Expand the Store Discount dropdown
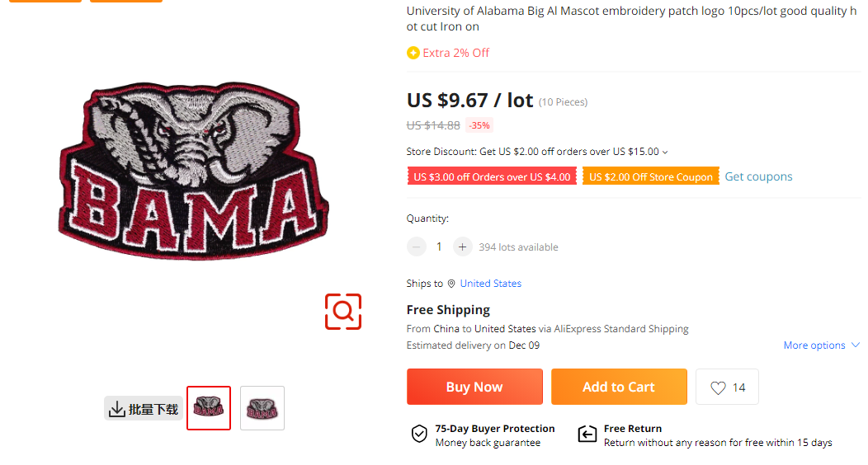Image resolution: width=868 pixels, height=465 pixels. (x=665, y=152)
